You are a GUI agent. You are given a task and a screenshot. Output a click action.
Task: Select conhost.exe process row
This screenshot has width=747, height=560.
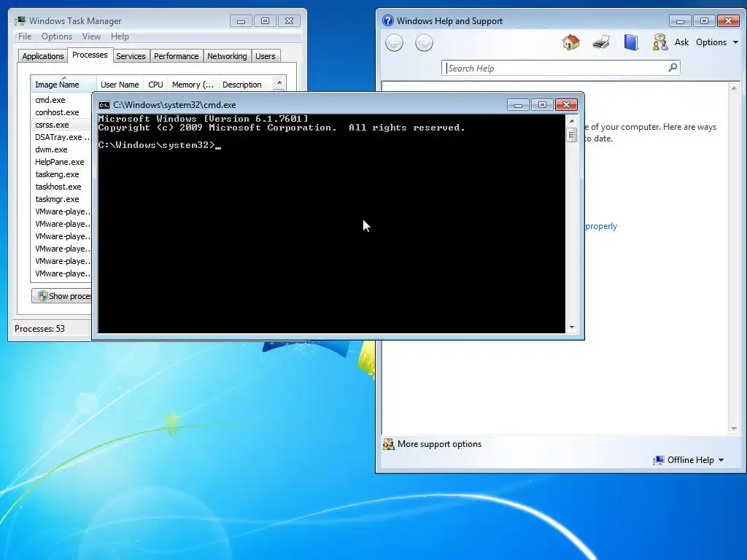tap(61, 112)
